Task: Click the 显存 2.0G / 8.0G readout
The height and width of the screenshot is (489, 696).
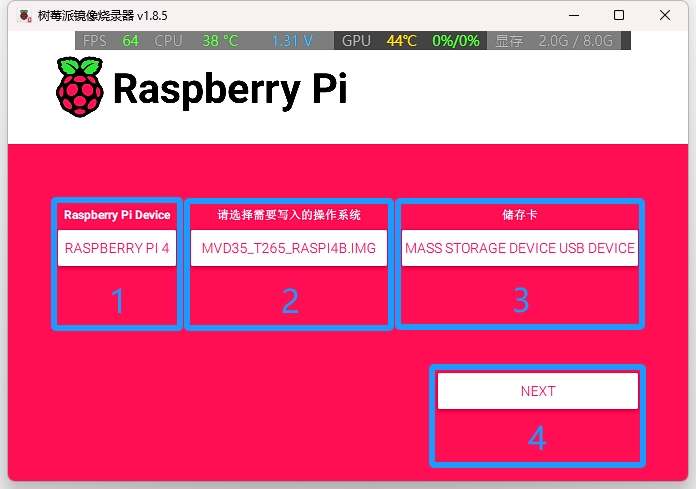Action: point(554,41)
